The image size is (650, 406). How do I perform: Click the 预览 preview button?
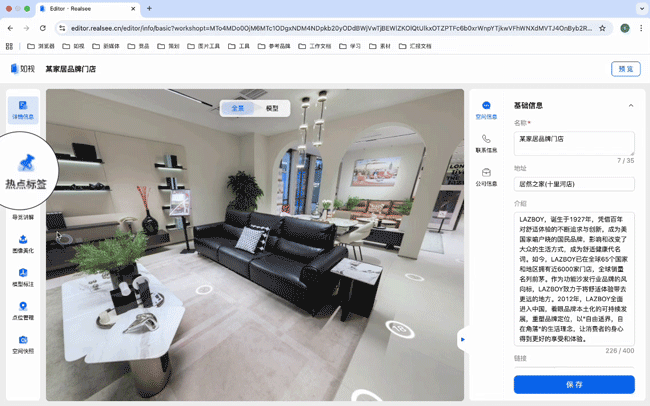(x=625, y=69)
